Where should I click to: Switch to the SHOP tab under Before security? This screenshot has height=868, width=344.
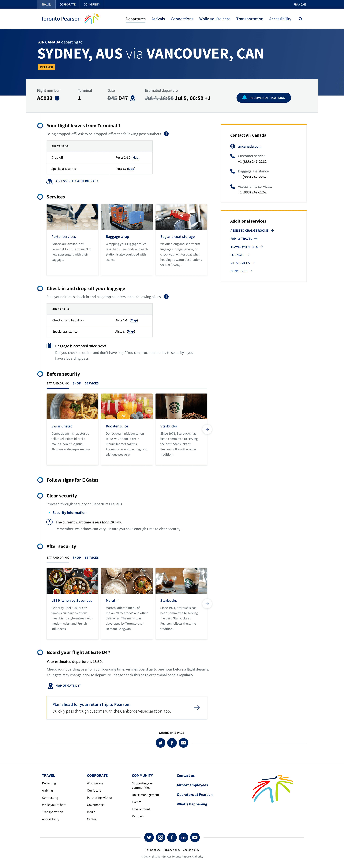pyautogui.click(x=77, y=383)
